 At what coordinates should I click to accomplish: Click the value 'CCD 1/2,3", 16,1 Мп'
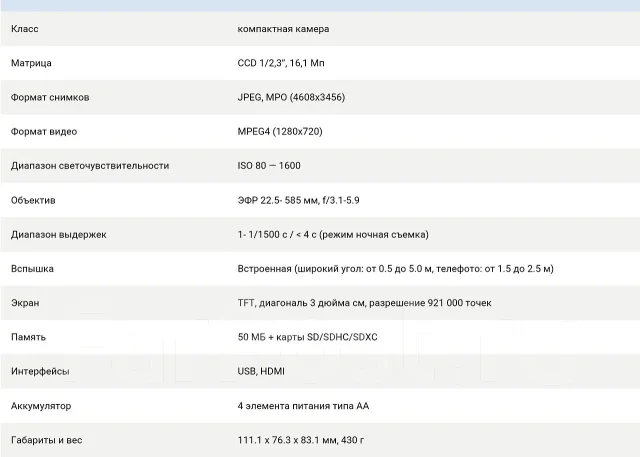pyautogui.click(x=281, y=63)
